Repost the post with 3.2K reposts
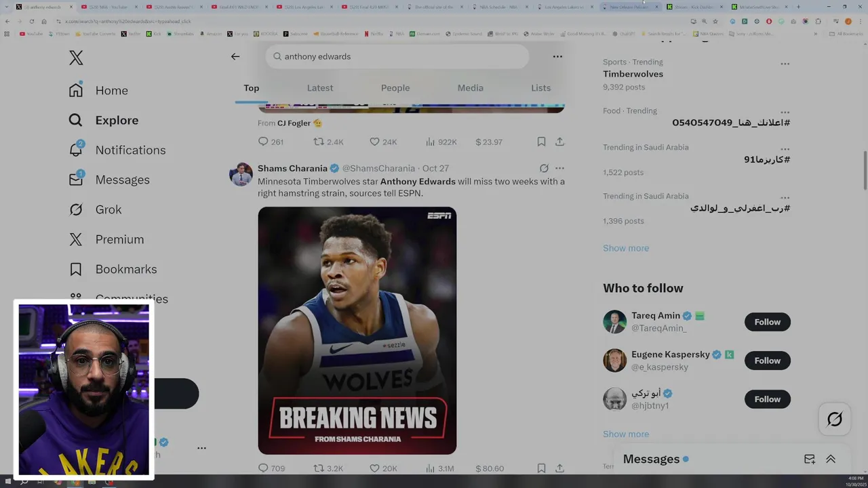Screen dimensions: 868x488 328,468
